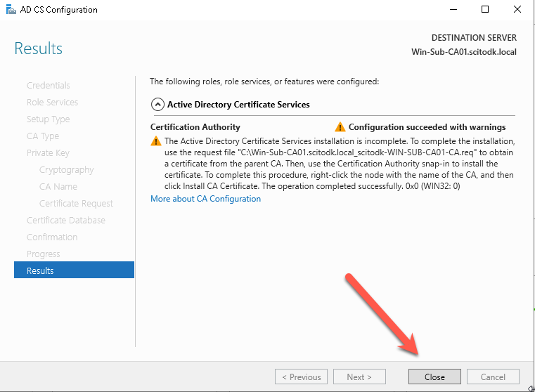Select the Results step in sidebar
Image resolution: width=535 pixels, height=392 pixels.
[74, 270]
